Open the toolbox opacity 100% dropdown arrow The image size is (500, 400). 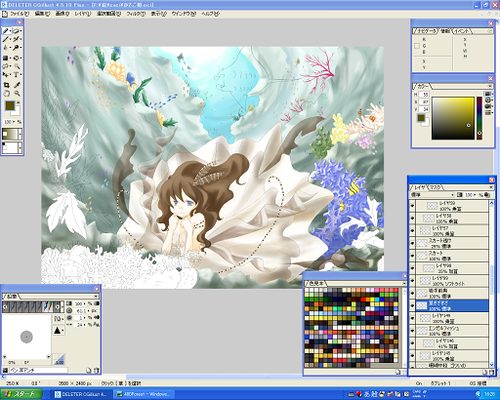(x=14, y=122)
